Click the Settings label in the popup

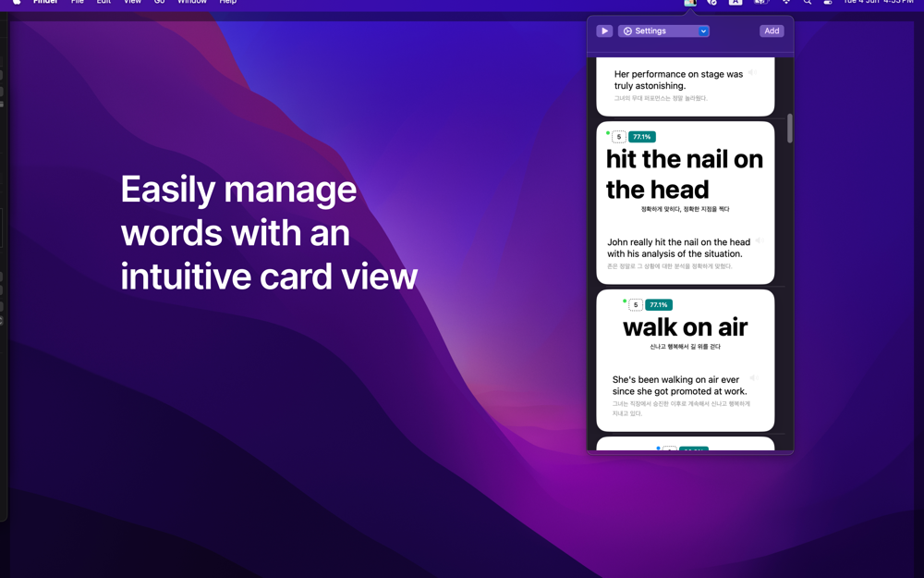[x=650, y=31]
